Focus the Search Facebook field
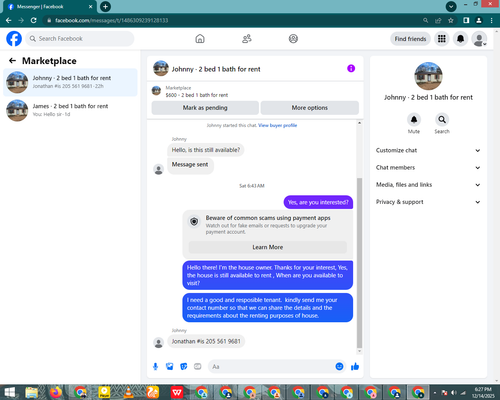The height and width of the screenshot is (400, 500). point(80,39)
